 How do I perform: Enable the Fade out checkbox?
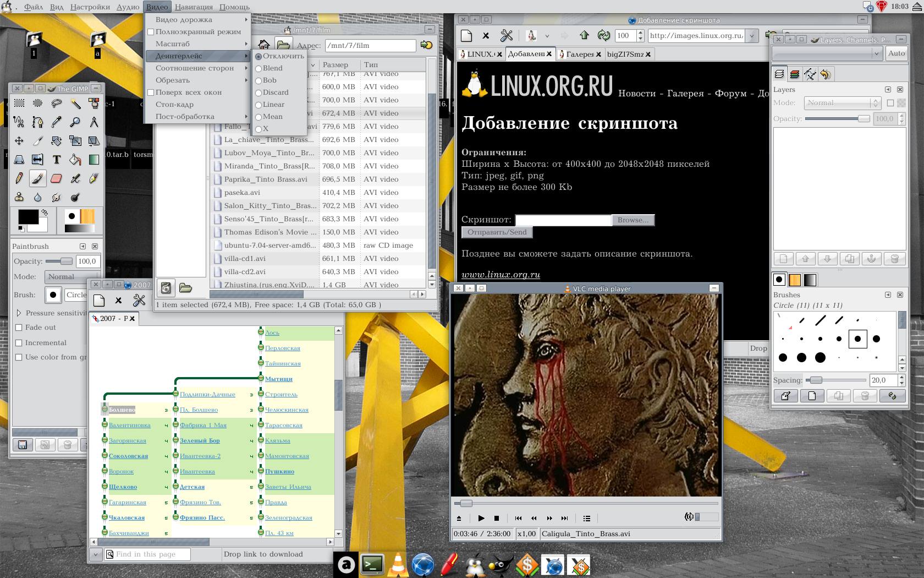19,327
